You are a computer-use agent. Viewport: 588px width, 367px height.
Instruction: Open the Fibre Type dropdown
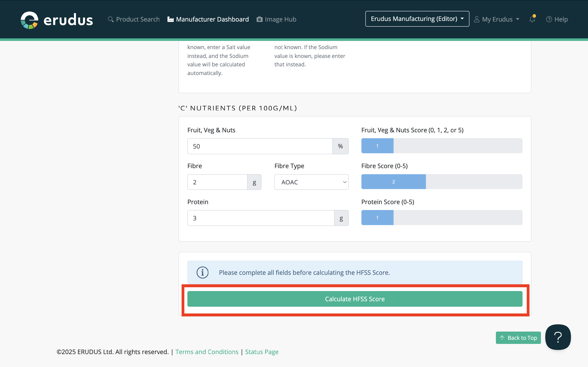311,182
